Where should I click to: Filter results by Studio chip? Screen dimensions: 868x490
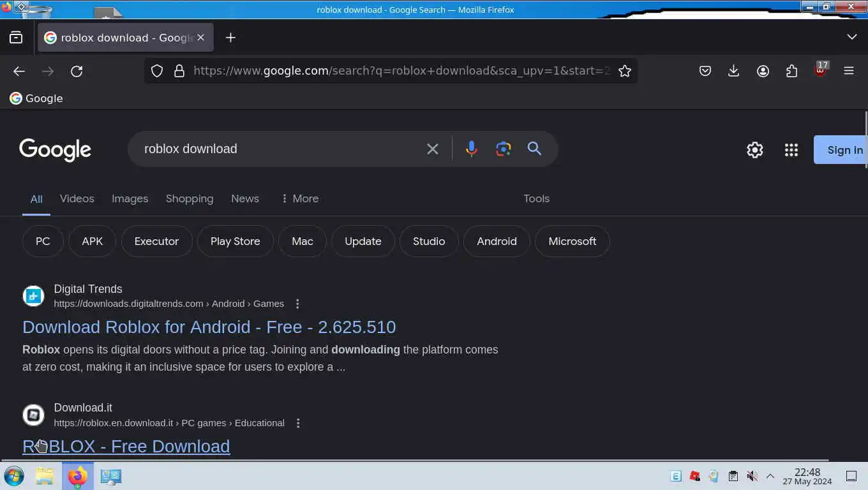[429, 241]
